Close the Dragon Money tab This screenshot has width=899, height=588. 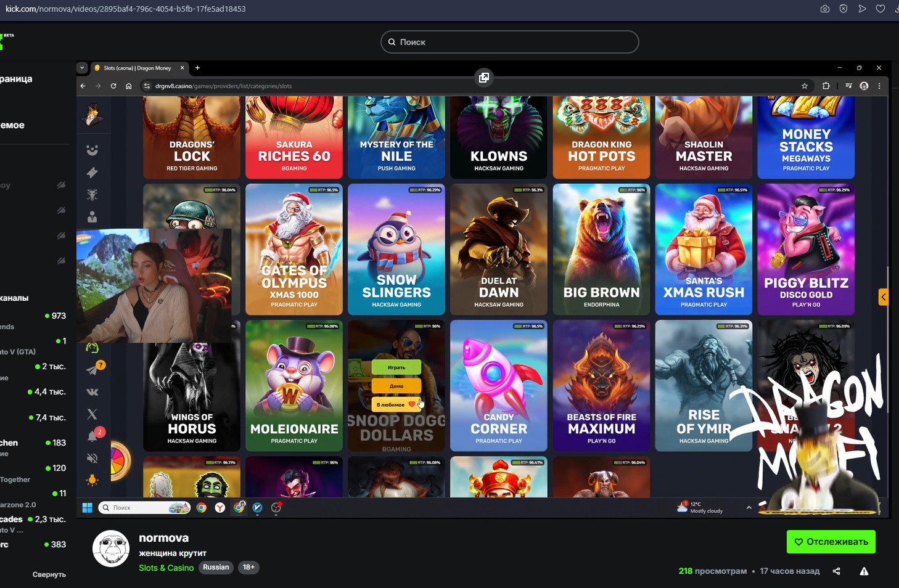(182, 68)
